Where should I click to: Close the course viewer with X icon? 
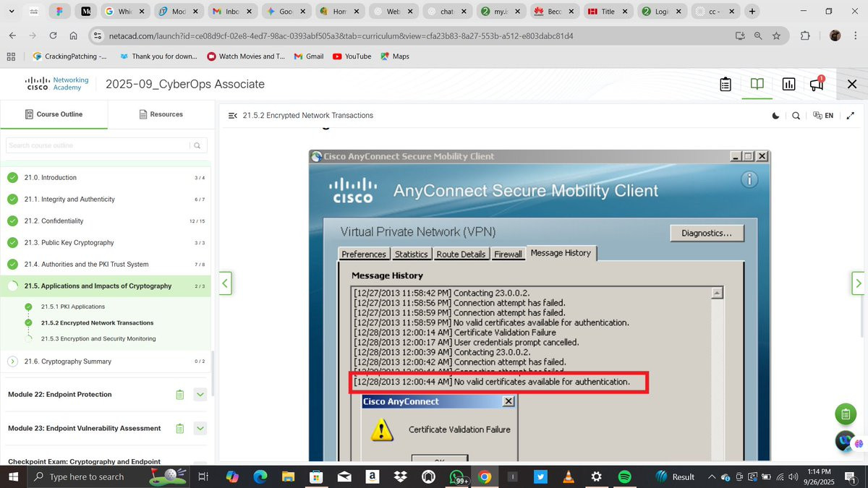point(852,85)
